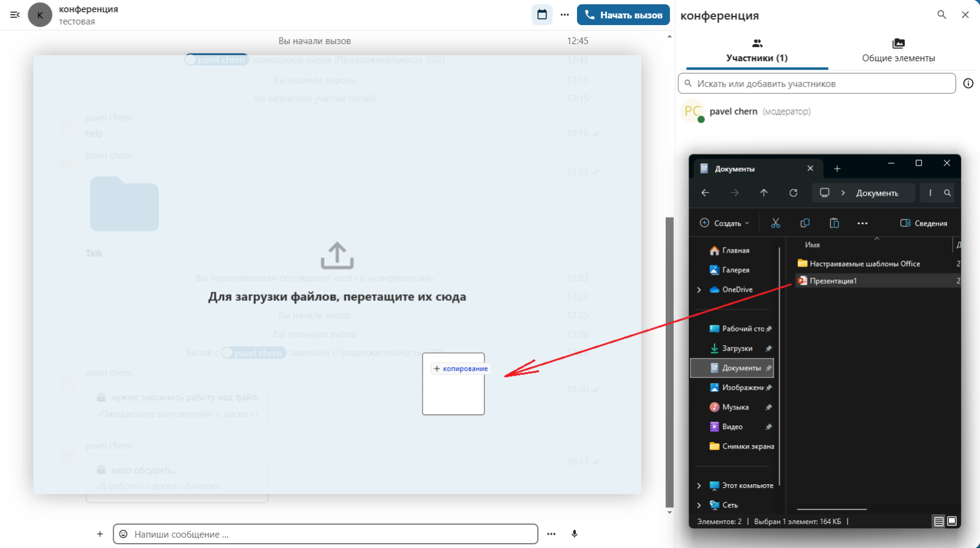980x548 pixels.
Task: Click the microphone voice message icon
Action: tap(575, 534)
